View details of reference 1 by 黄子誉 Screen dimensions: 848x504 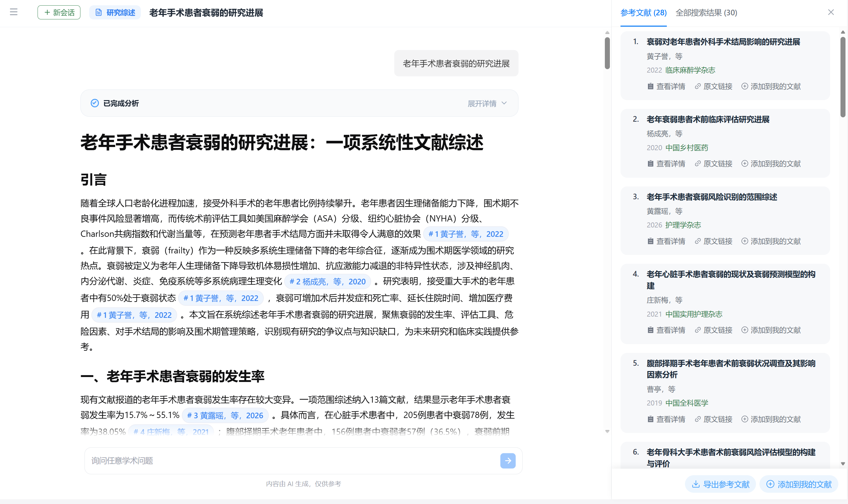click(666, 86)
